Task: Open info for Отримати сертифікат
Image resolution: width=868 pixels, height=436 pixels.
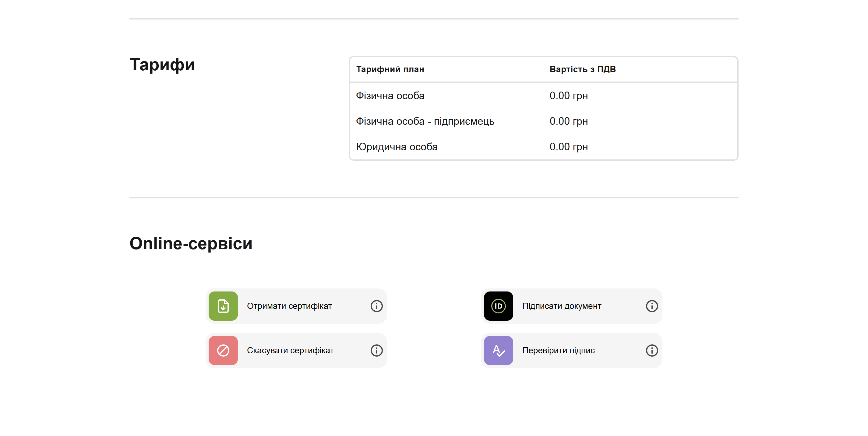Action: pos(376,306)
